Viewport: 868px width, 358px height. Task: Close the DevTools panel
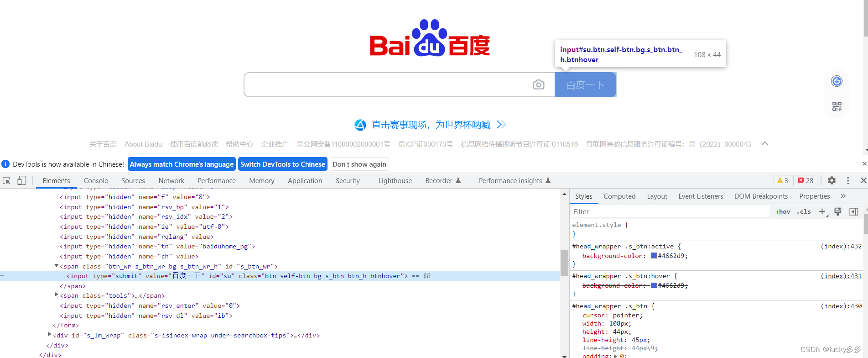(x=863, y=181)
